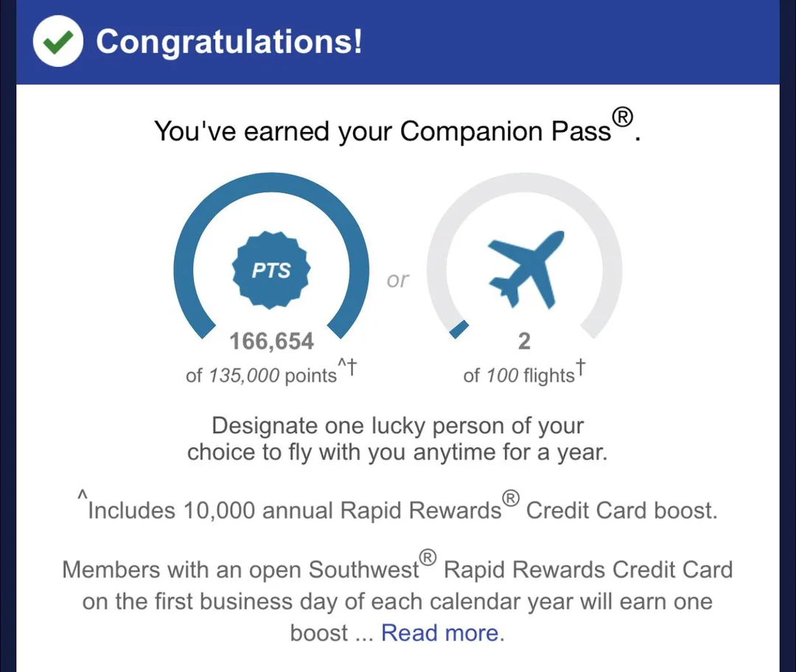796x672 pixels.
Task: Click the blue airplane flights icon
Action: pyautogui.click(x=525, y=270)
